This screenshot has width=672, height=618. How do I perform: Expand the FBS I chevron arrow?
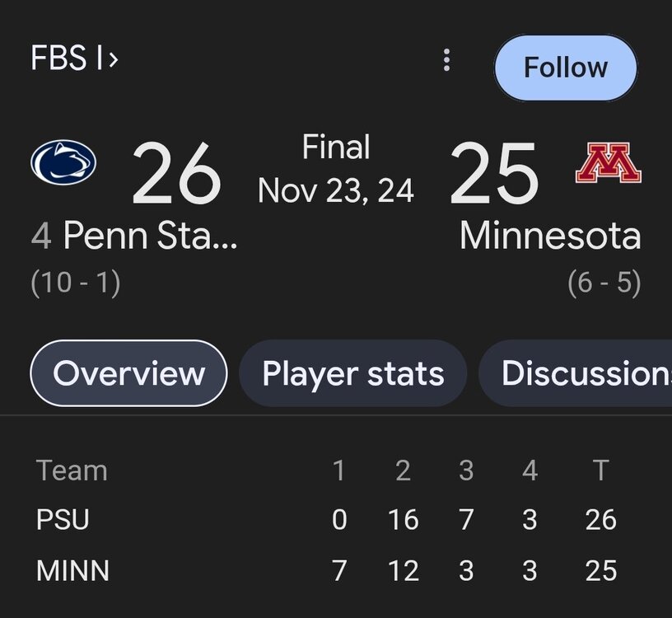click(x=113, y=59)
